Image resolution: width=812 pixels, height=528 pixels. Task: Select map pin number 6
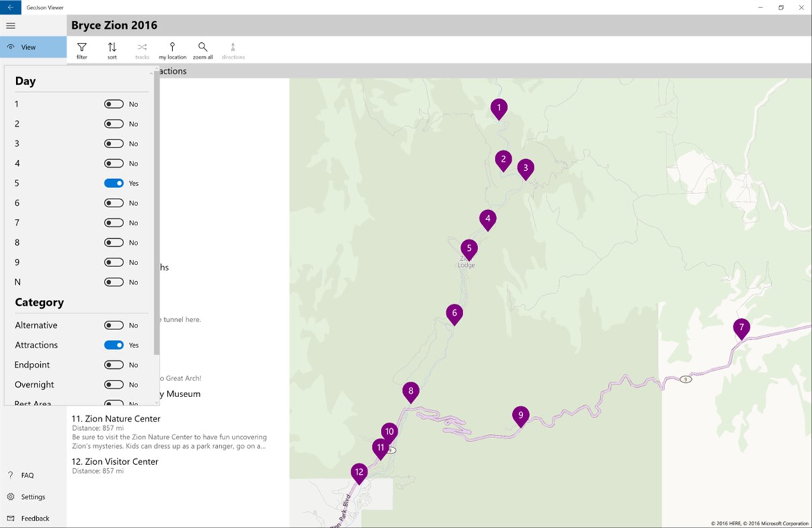pyautogui.click(x=454, y=313)
